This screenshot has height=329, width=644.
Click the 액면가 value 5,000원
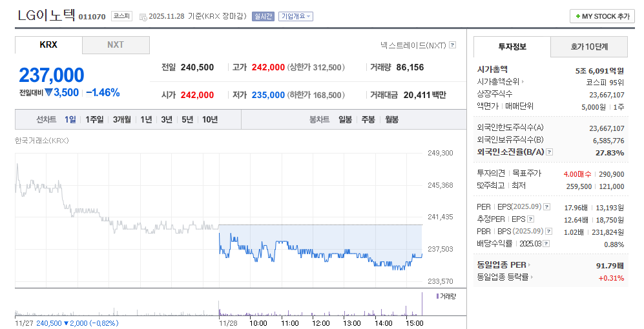594,107
